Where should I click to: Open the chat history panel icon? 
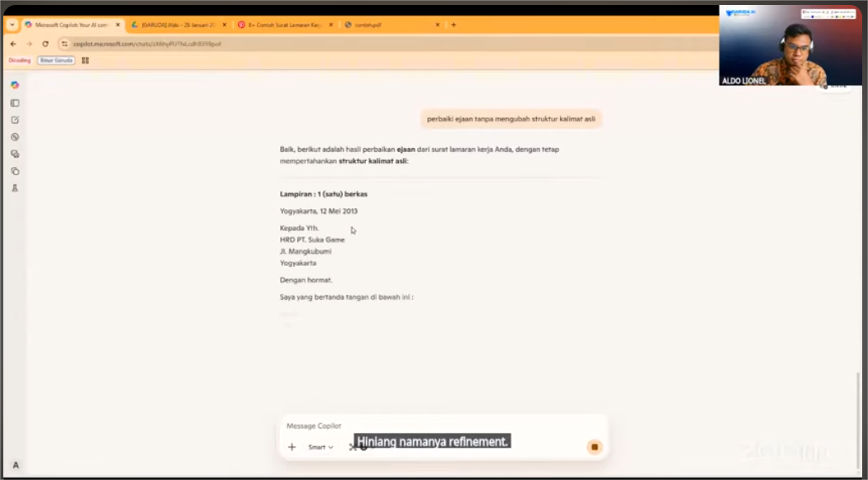click(x=15, y=102)
